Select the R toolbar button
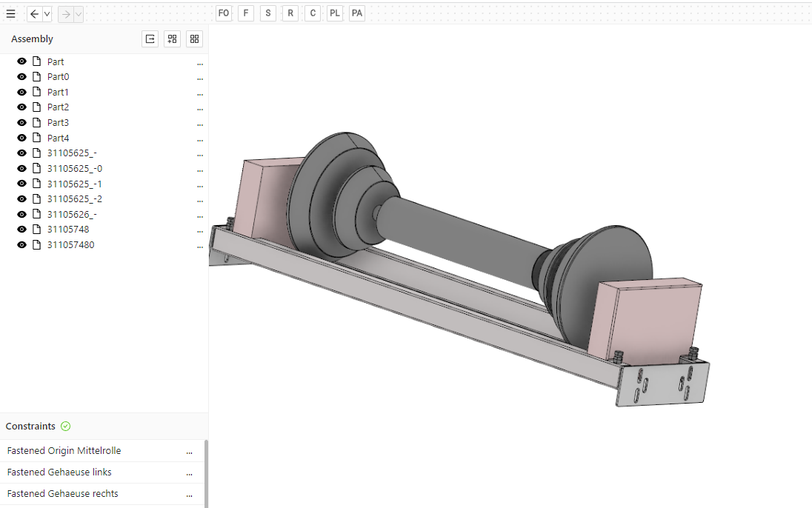 [290, 13]
